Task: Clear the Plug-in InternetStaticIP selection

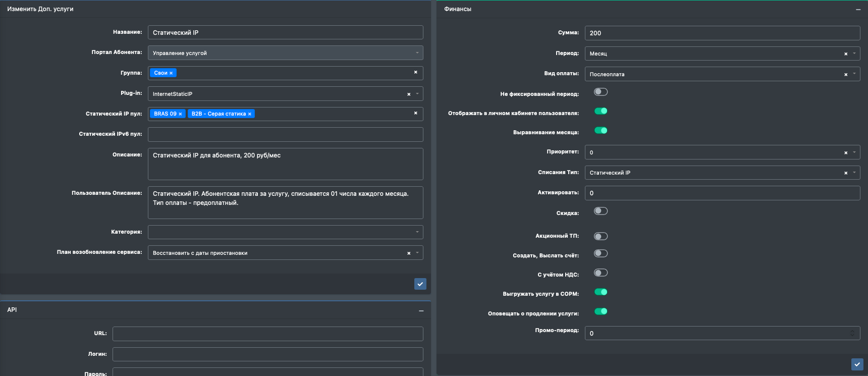Action: tap(409, 94)
